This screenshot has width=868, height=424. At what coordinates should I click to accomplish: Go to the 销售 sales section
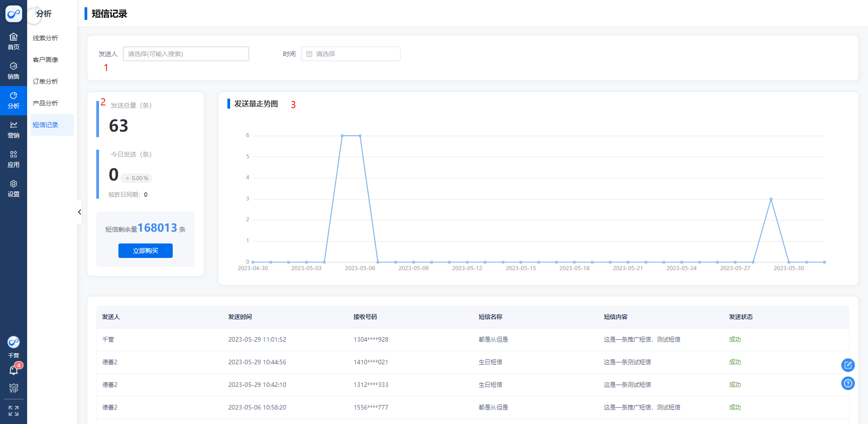pyautogui.click(x=14, y=71)
